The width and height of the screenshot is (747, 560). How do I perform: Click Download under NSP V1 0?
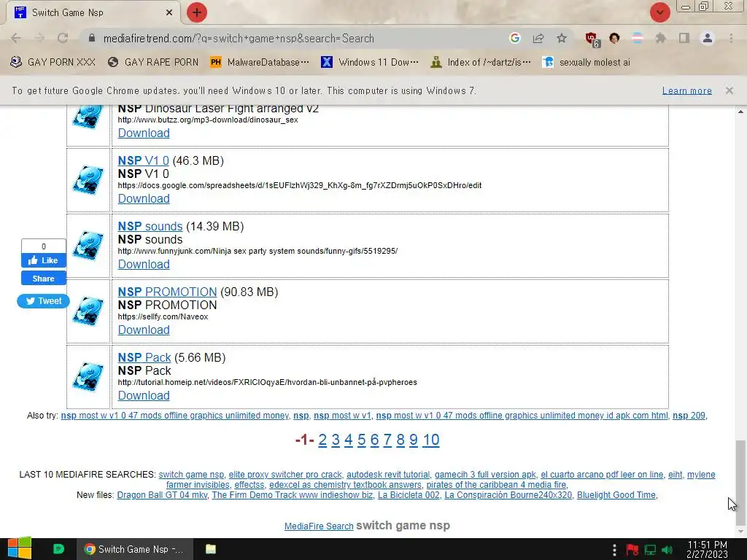(x=144, y=198)
